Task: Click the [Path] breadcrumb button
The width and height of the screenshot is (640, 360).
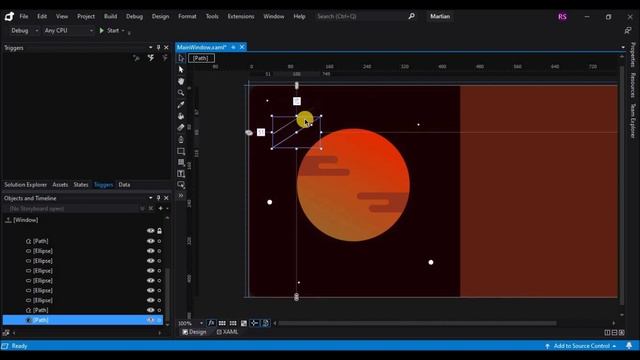Action: click(201, 58)
